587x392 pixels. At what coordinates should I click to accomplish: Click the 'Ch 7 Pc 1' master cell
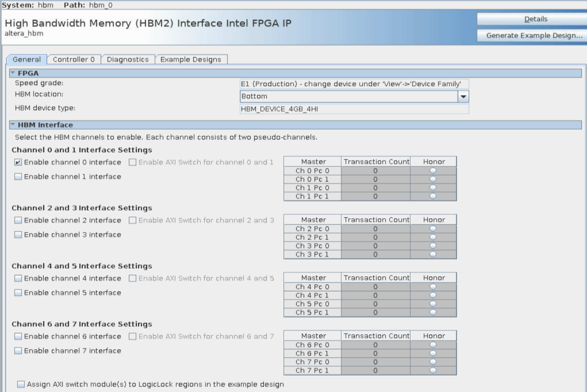pos(313,370)
